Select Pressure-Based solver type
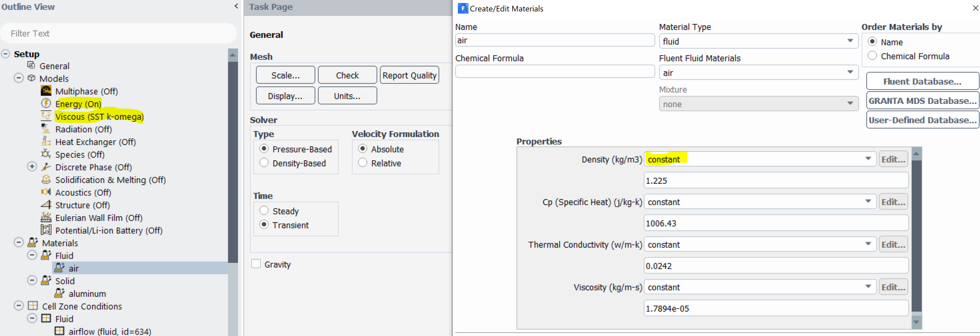The height and width of the screenshot is (336, 980). (264, 149)
